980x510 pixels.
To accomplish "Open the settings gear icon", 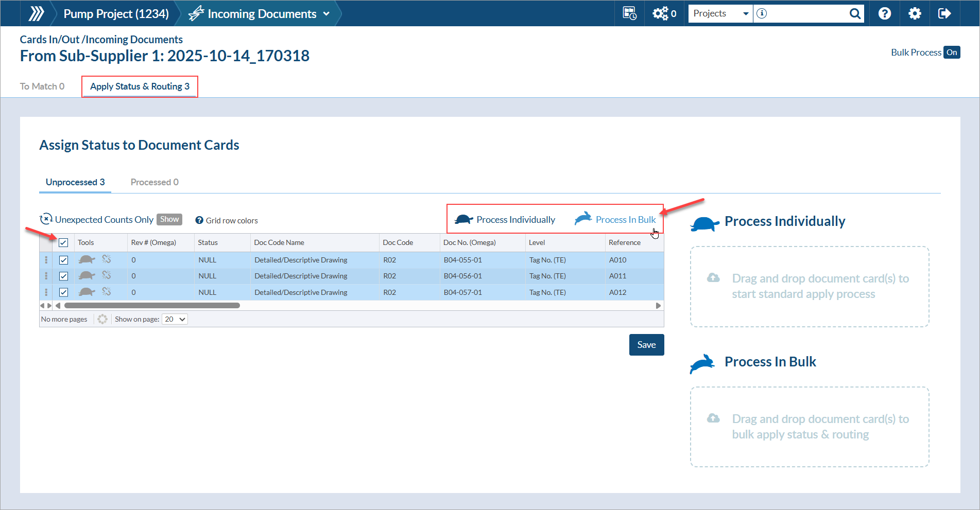I will 915,13.
